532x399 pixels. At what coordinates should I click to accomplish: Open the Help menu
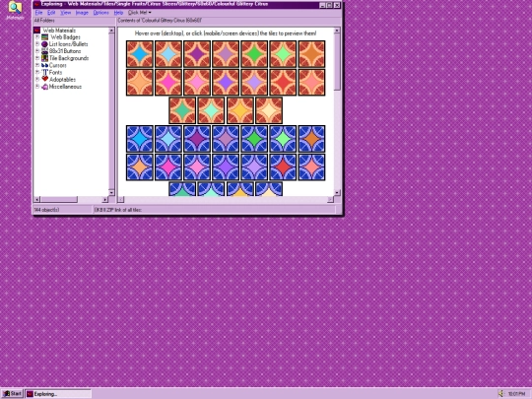(x=118, y=13)
